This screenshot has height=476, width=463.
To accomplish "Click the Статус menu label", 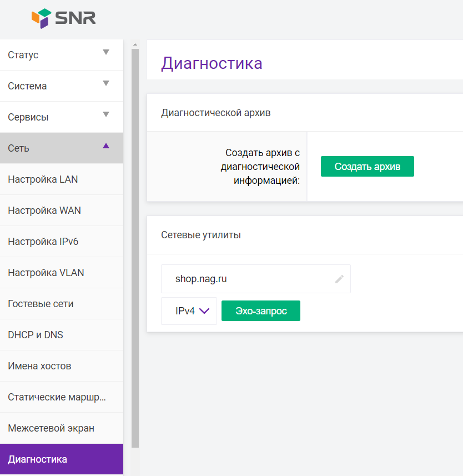I will click(23, 55).
